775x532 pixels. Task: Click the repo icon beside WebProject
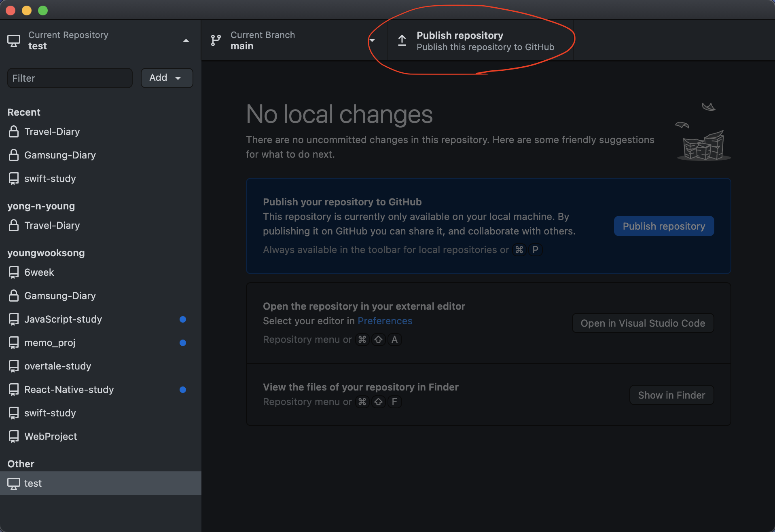[14, 436]
